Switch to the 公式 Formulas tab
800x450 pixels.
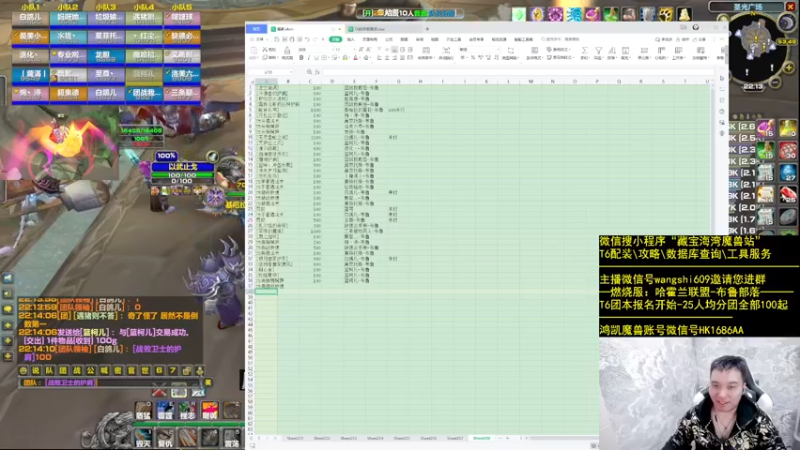(389, 39)
